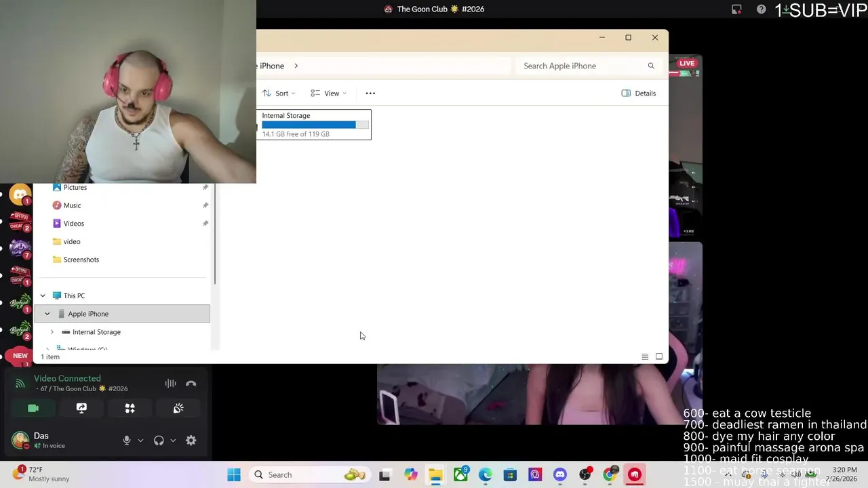Open Discord direct messages home icon
The image size is (868, 488).
click(20, 195)
